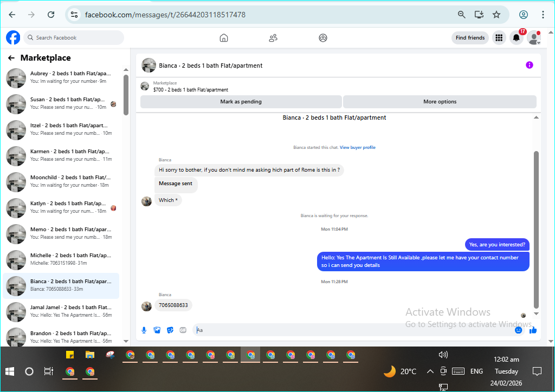Open Chrome three-dot menu
Screen dimensions: 555x392
[543, 15]
